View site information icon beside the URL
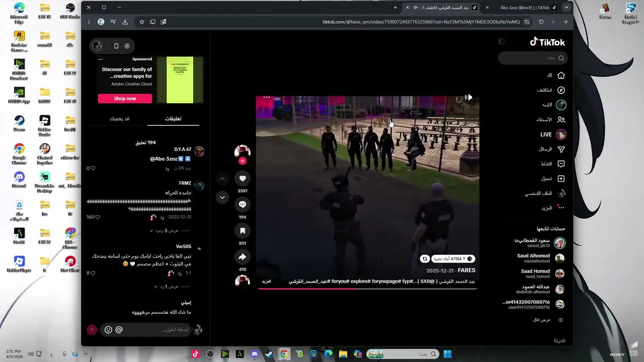The height and width of the screenshot is (362, 644). coord(527,22)
